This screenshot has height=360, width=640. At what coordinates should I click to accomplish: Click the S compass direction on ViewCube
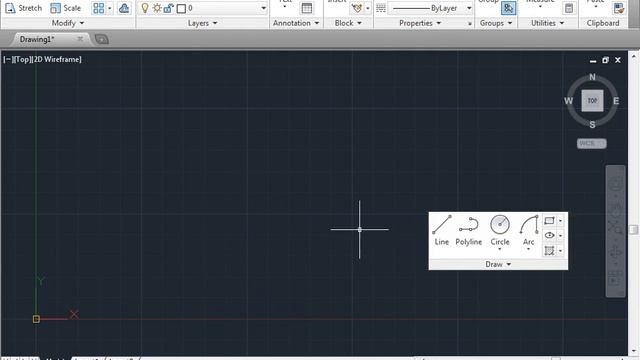pyautogui.click(x=592, y=124)
